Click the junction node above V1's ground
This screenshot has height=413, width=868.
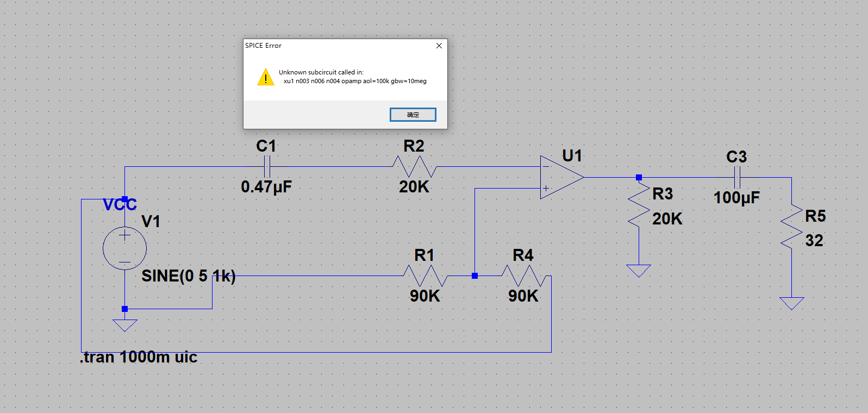[124, 309]
